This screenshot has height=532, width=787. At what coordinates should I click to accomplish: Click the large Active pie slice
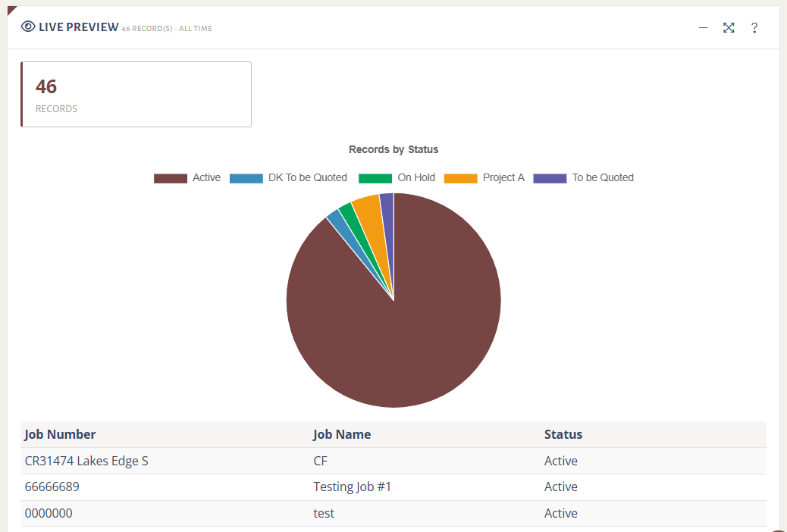tap(402, 326)
